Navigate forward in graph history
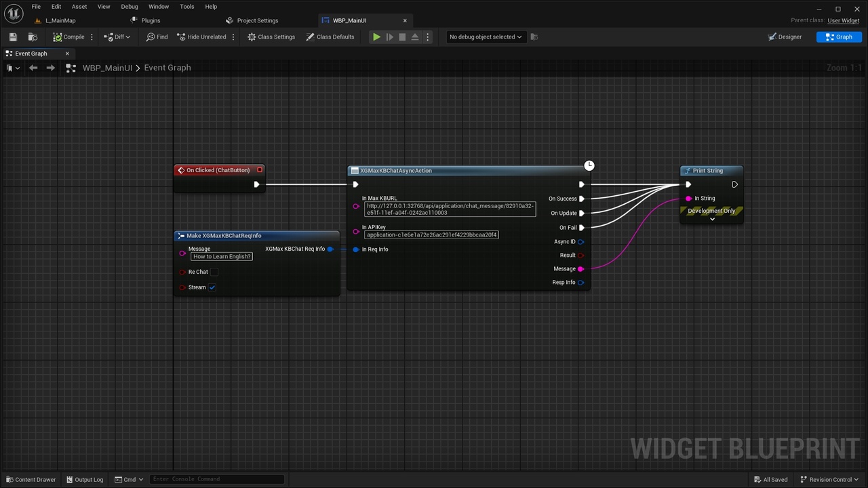Screen dimensions: 868x488 pyautogui.click(x=50, y=68)
